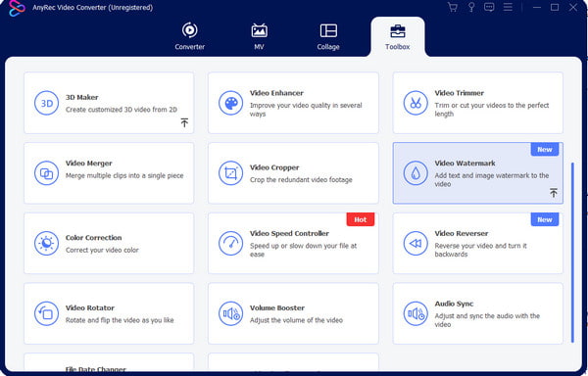Viewport: 588px width, 376px height.
Task: Click the Audio Sync icon
Action: (416, 313)
